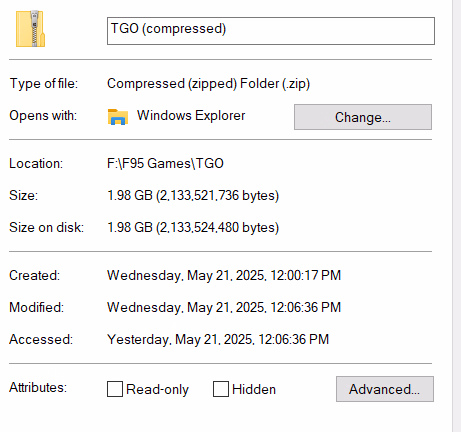Select the Compressed (zipped) Folder type text
The width and height of the screenshot is (461, 432).
tap(208, 83)
